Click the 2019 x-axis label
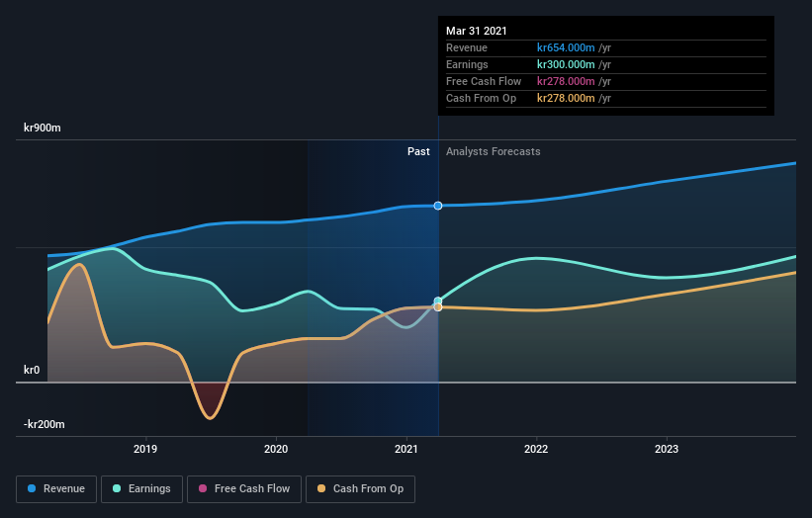The height and width of the screenshot is (518, 812). coord(145,449)
